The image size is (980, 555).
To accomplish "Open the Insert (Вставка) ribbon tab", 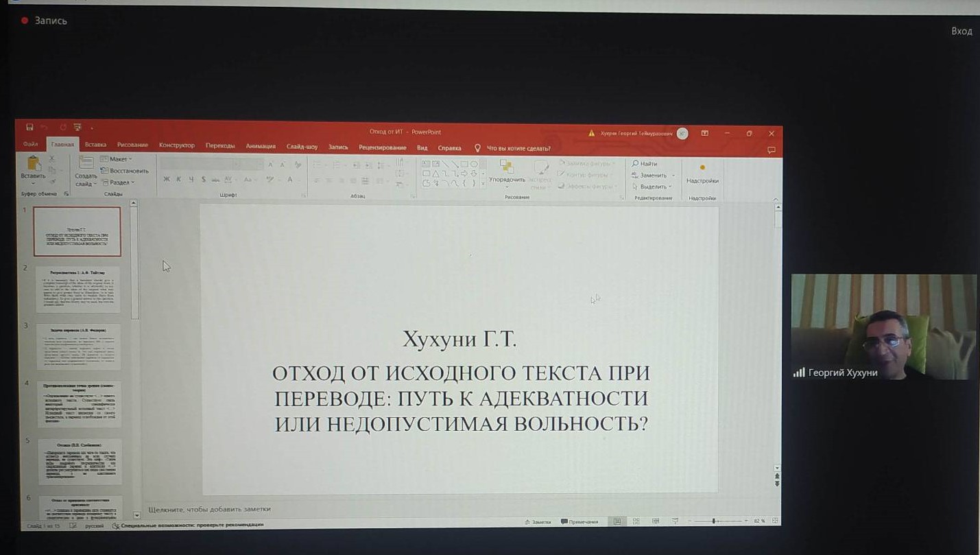I will click(x=95, y=145).
